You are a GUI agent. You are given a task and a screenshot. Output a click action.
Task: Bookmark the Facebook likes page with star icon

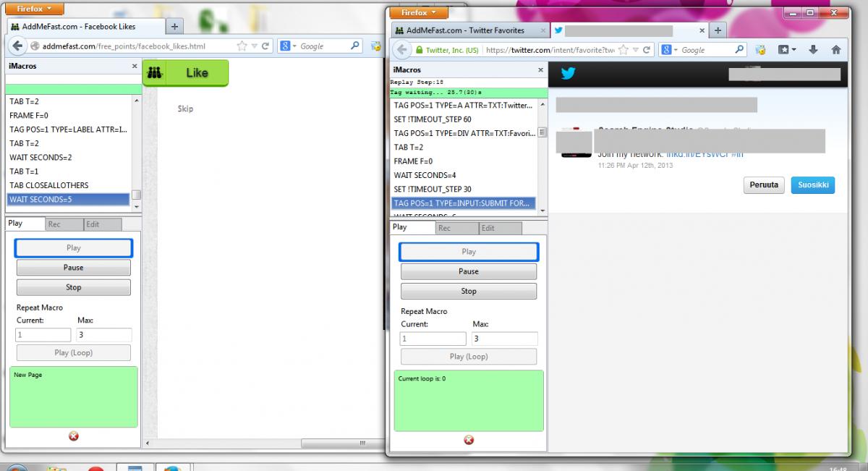click(242, 46)
